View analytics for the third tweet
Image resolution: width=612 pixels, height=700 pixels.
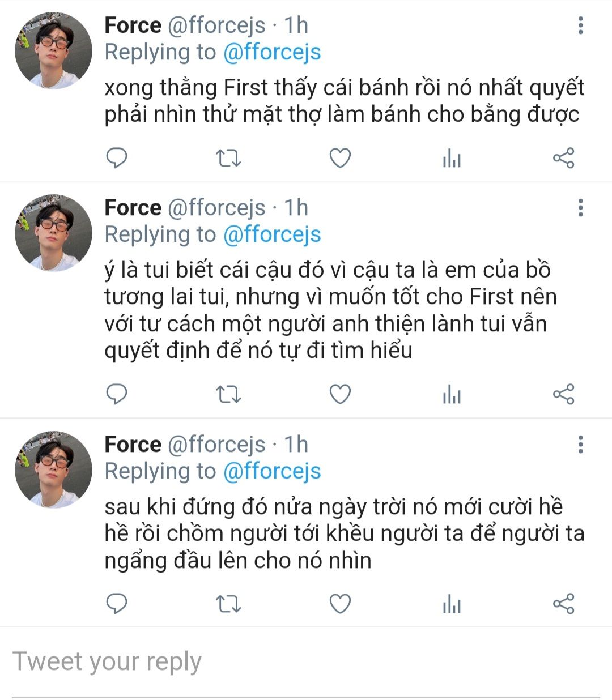coord(452,604)
